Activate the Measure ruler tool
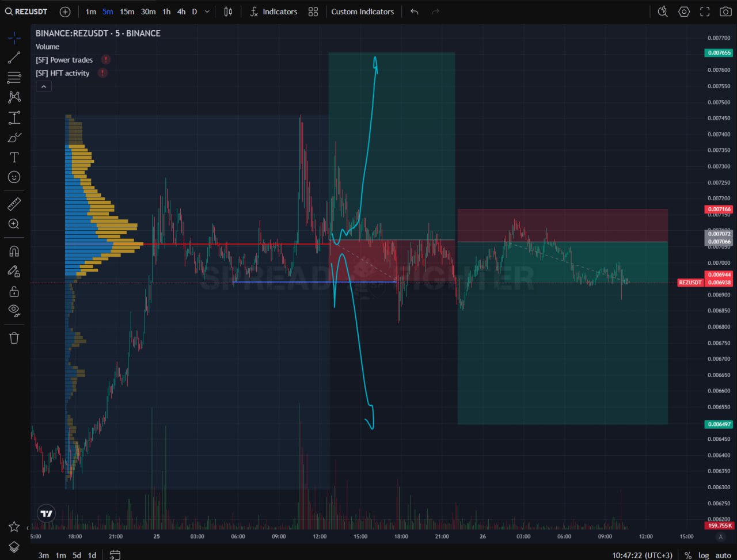 point(14,203)
